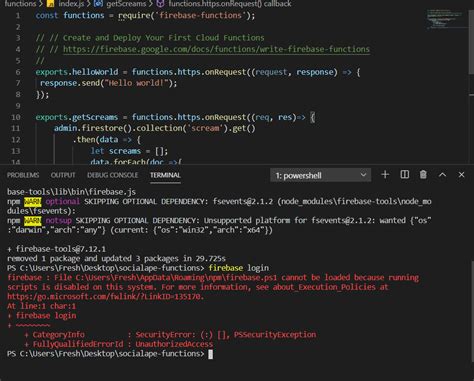Open the Problems panel tab

tap(23, 175)
